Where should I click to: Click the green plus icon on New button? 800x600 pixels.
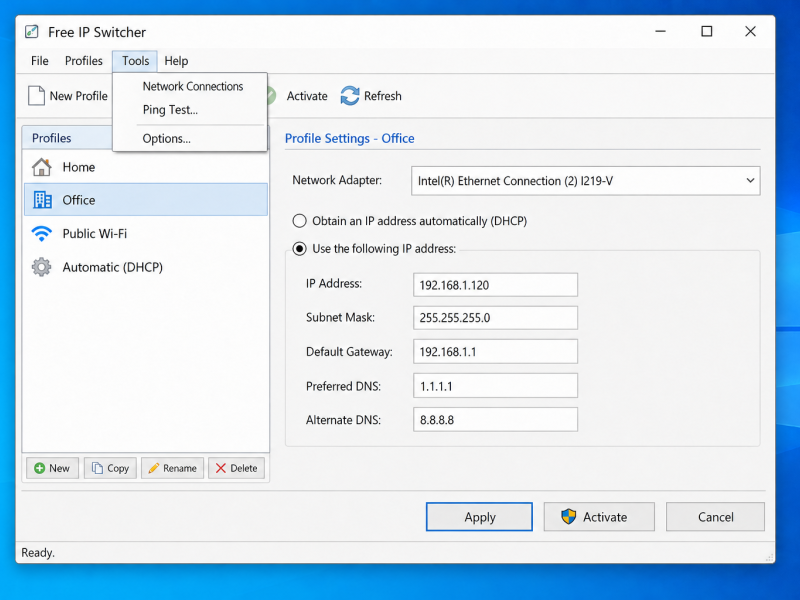point(40,468)
